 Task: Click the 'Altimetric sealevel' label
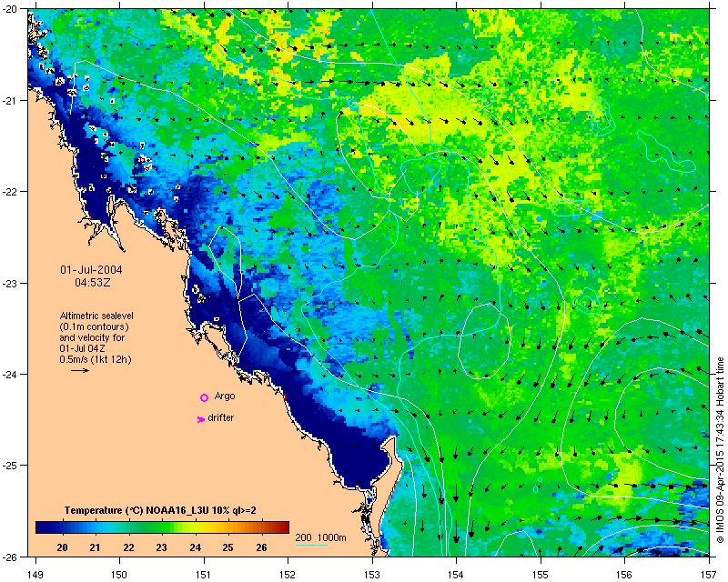click(x=96, y=316)
